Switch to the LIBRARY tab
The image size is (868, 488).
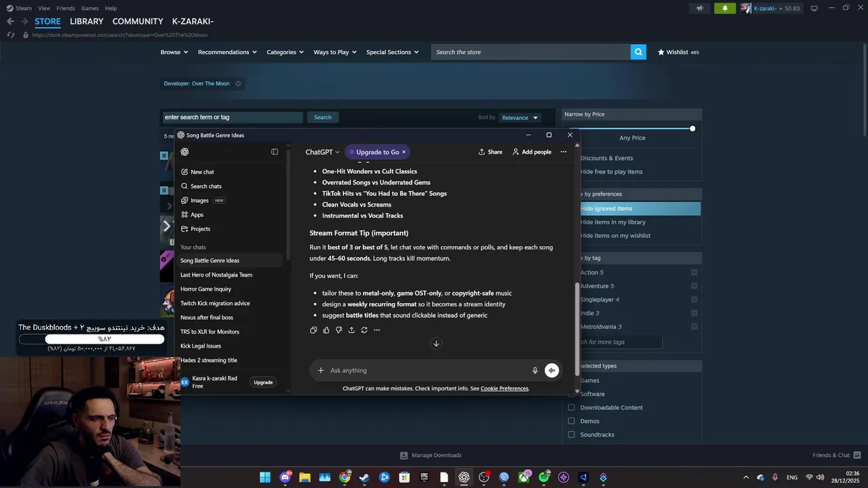[87, 22]
